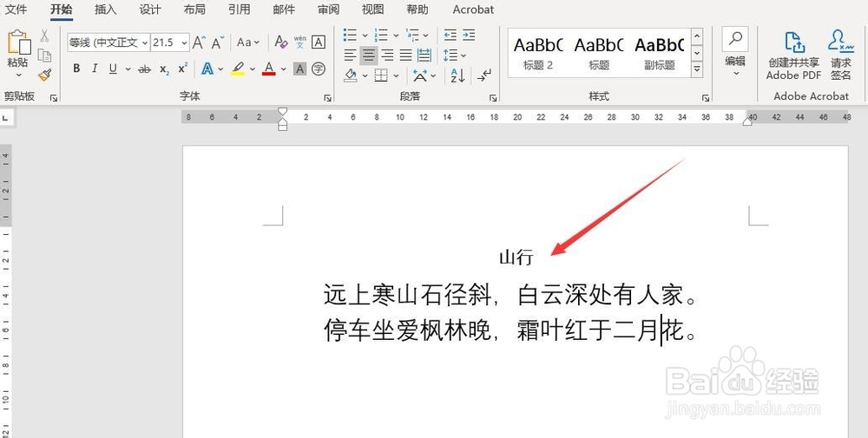Switch to the Design (设计) tab
The width and height of the screenshot is (868, 438).
(150, 9)
